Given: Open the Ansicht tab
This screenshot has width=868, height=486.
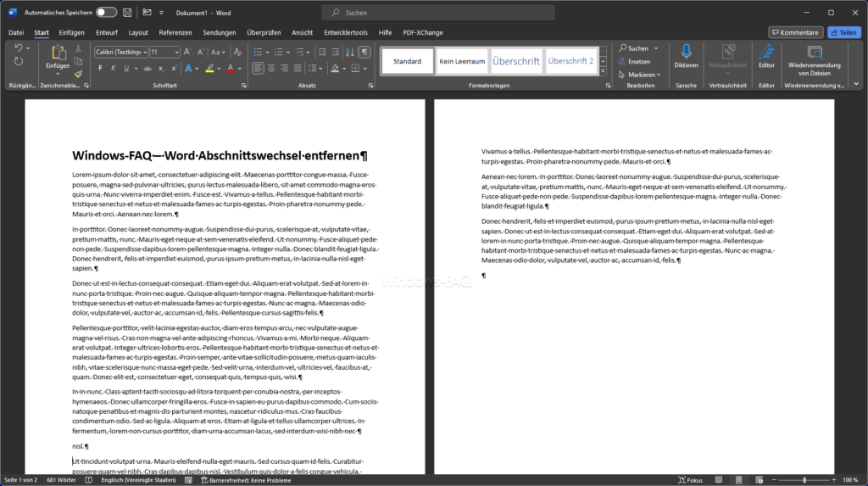Looking at the screenshot, I should (302, 33).
